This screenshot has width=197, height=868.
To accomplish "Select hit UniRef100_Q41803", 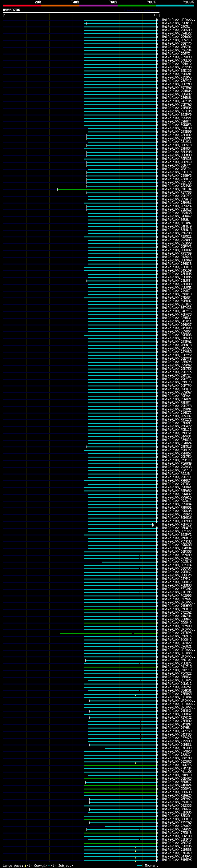I will (176, 328).
